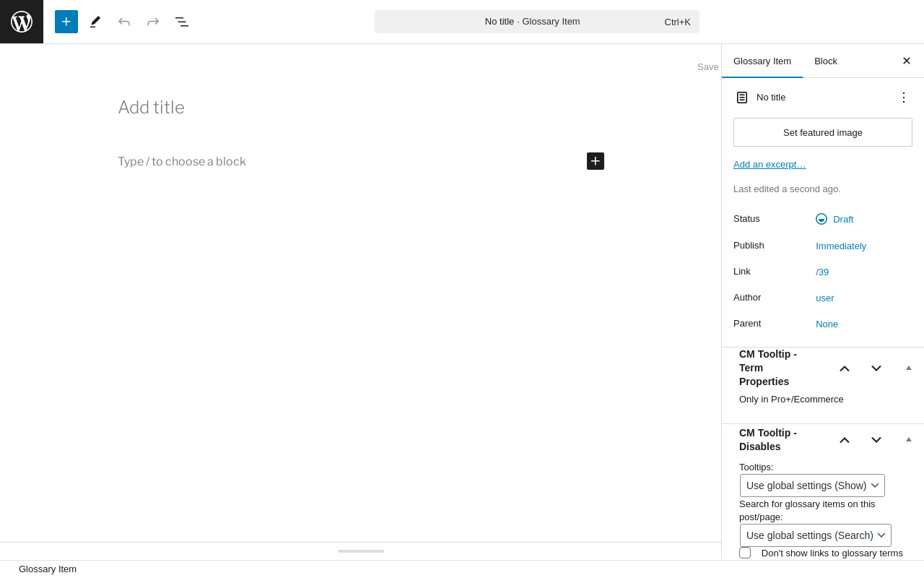924x578 pixels.
Task: Change the author user
Action: tap(825, 298)
